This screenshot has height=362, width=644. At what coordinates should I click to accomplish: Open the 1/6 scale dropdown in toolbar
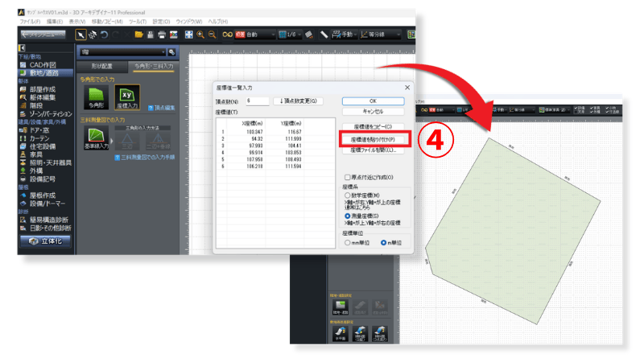(x=291, y=35)
